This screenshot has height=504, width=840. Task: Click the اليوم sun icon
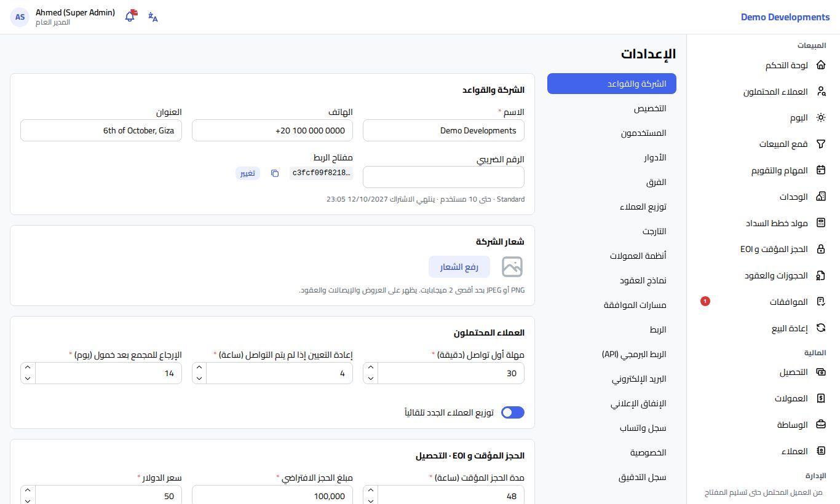coord(820,118)
